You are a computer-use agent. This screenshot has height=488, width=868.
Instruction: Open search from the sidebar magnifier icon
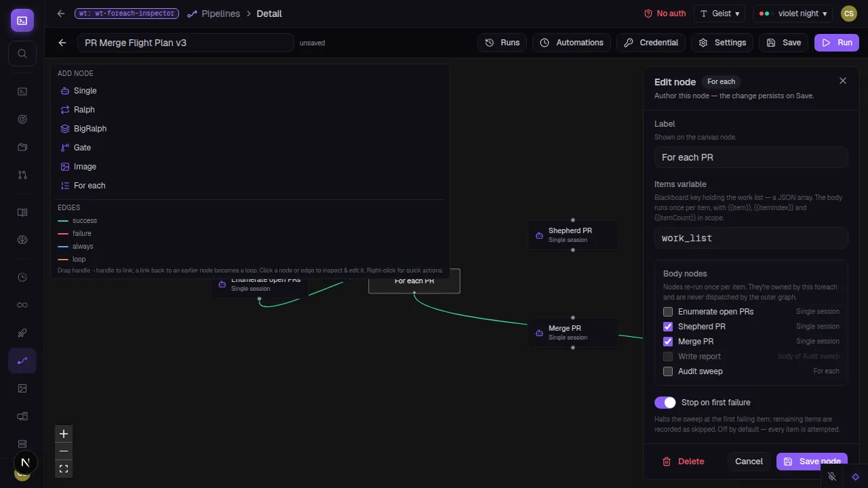point(22,54)
